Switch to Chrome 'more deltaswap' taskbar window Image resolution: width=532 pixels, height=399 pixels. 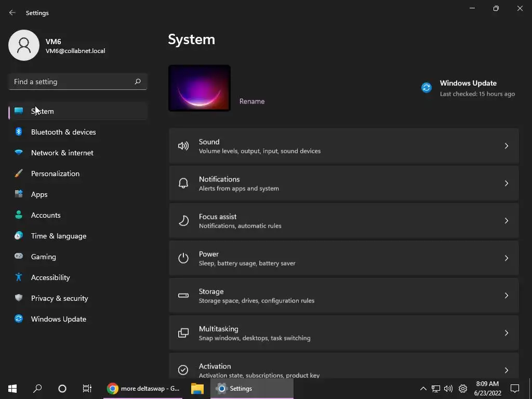[x=143, y=389]
